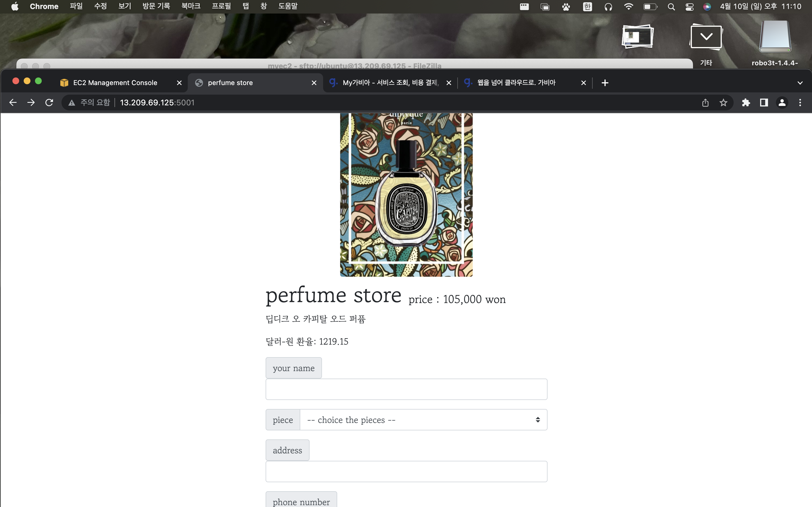The height and width of the screenshot is (507, 812).
Task: Click the address text field
Action: tap(406, 472)
